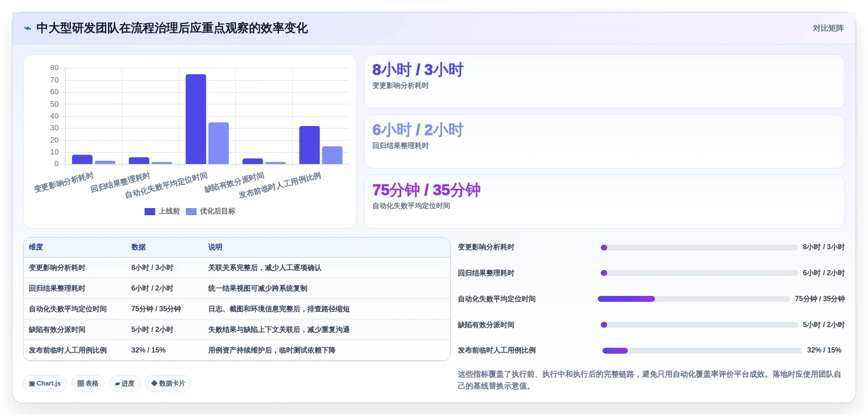Click the tall 上线前 bar for 自动化失败平均定位时间
Image resolution: width=868 pixels, height=415 pixels.
[196, 119]
